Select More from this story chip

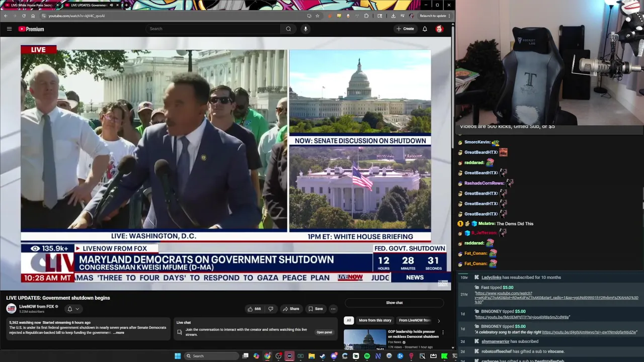(x=375, y=320)
